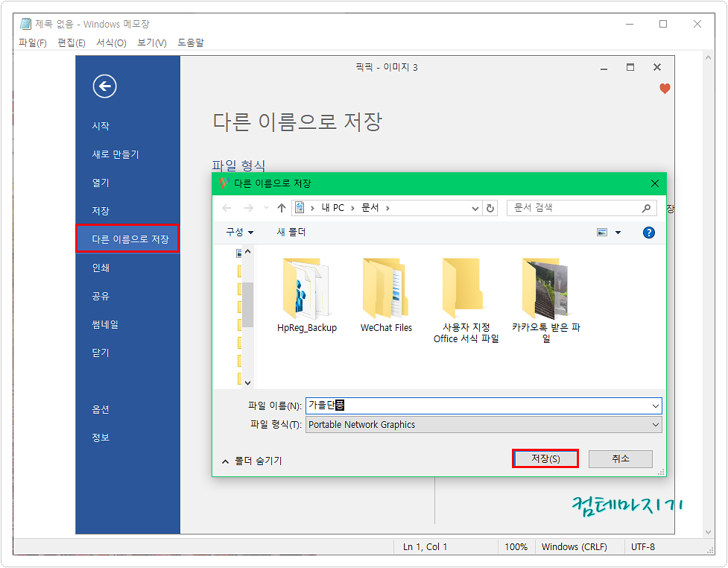Click 내 PC in address path
728x568 pixels.
[x=333, y=208]
